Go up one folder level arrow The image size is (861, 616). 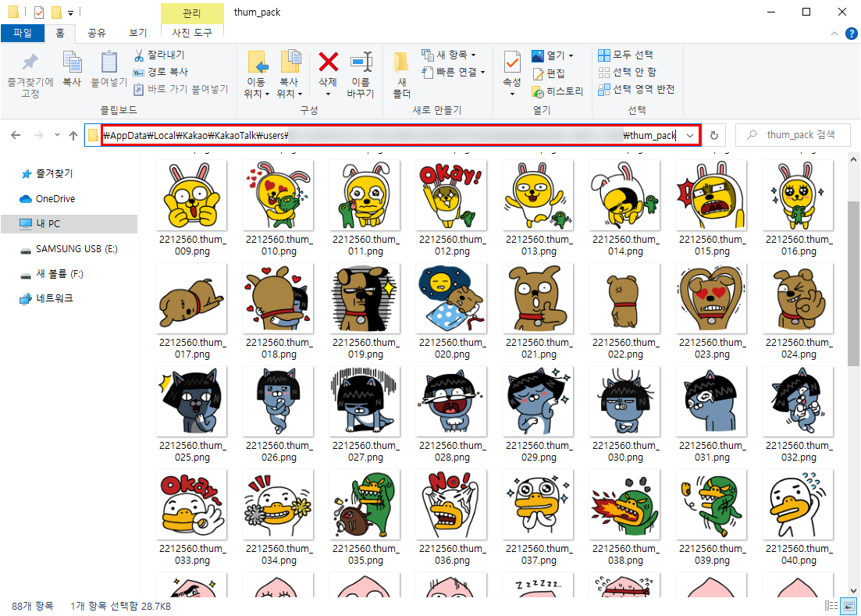coord(73,135)
